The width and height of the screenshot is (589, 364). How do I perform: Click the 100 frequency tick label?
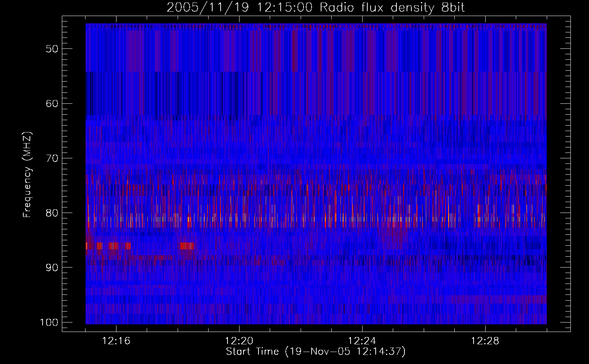tap(48, 323)
